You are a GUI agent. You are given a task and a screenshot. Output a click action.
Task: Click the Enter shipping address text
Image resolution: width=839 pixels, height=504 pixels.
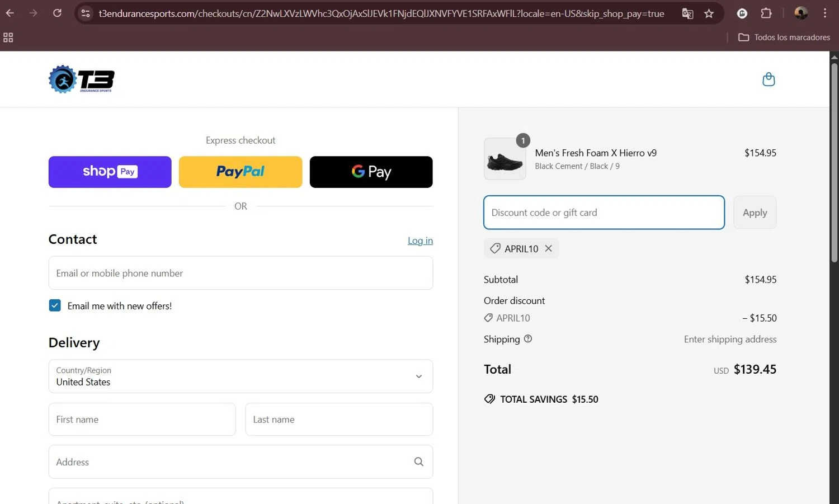730,340
